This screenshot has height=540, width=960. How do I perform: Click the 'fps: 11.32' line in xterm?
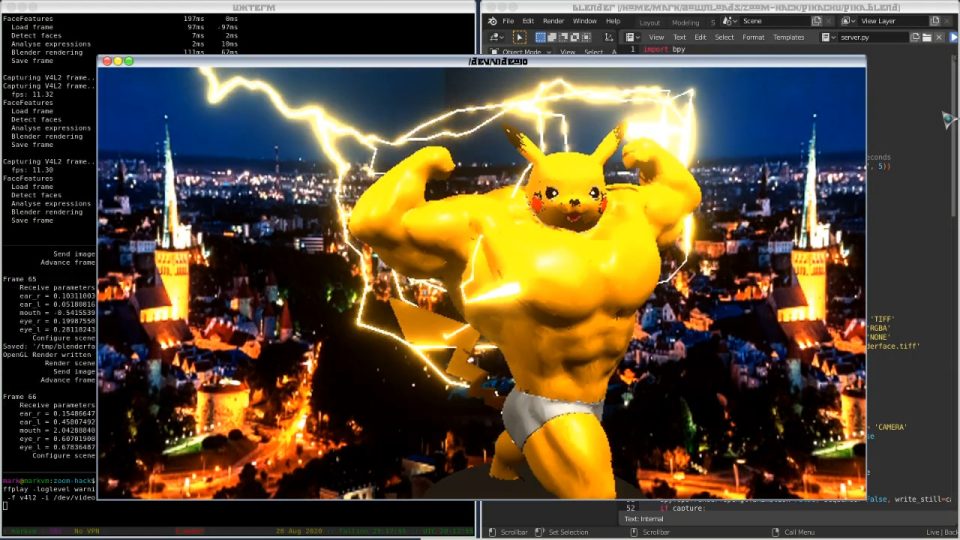(x=32, y=94)
